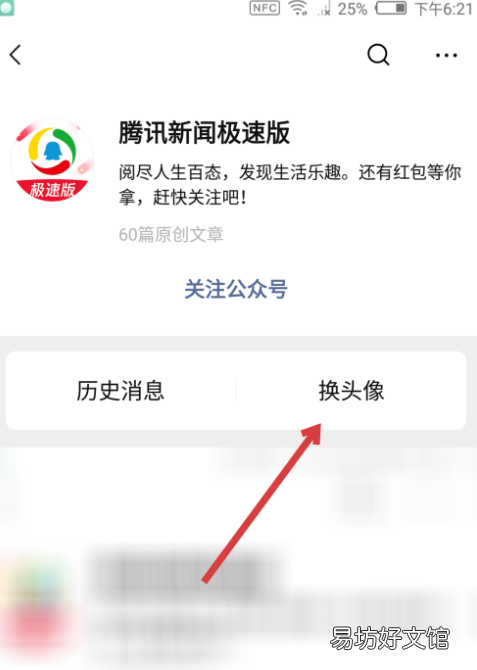This screenshot has width=477, height=670.
Task: Tap the Wi-Fi status icon
Action: click(298, 8)
